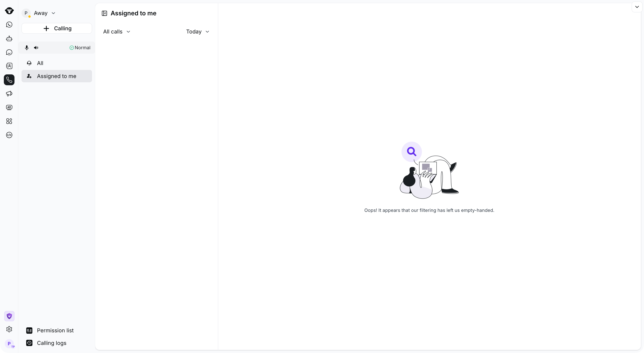Select the All calls list item
The width and height of the screenshot is (644, 353).
[57, 63]
